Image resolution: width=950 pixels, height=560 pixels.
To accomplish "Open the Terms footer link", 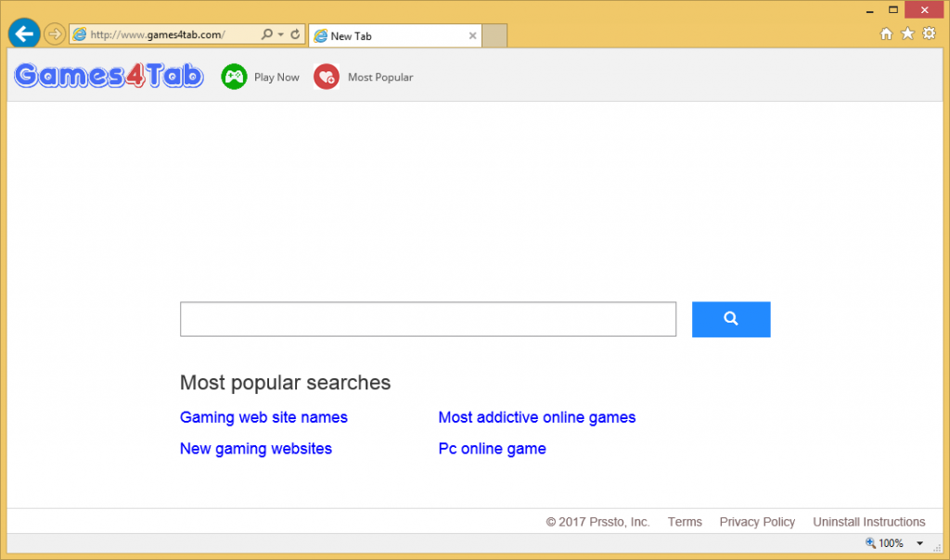I will 685,522.
